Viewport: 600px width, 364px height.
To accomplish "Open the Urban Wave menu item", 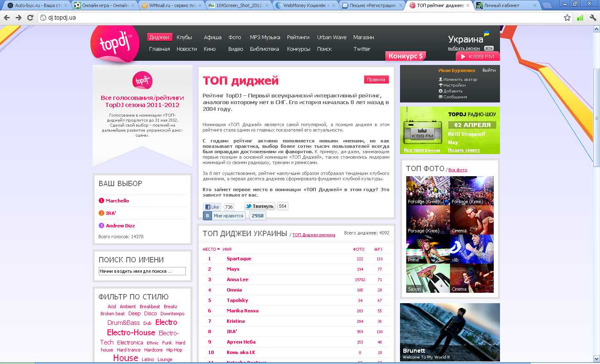I will click(x=332, y=37).
